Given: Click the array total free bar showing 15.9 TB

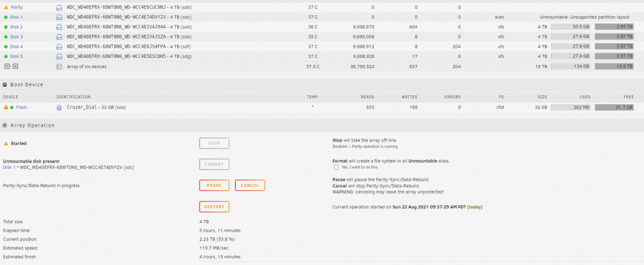Looking at the screenshot, I should pos(614,66).
